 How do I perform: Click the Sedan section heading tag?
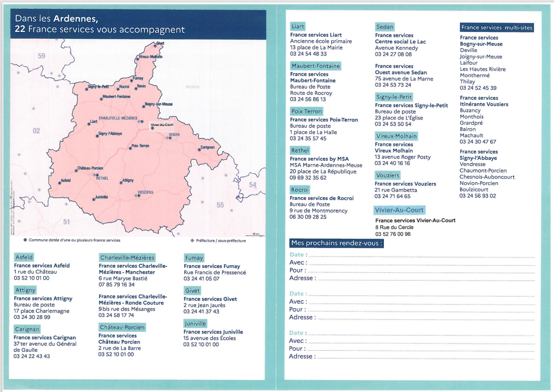385,27
